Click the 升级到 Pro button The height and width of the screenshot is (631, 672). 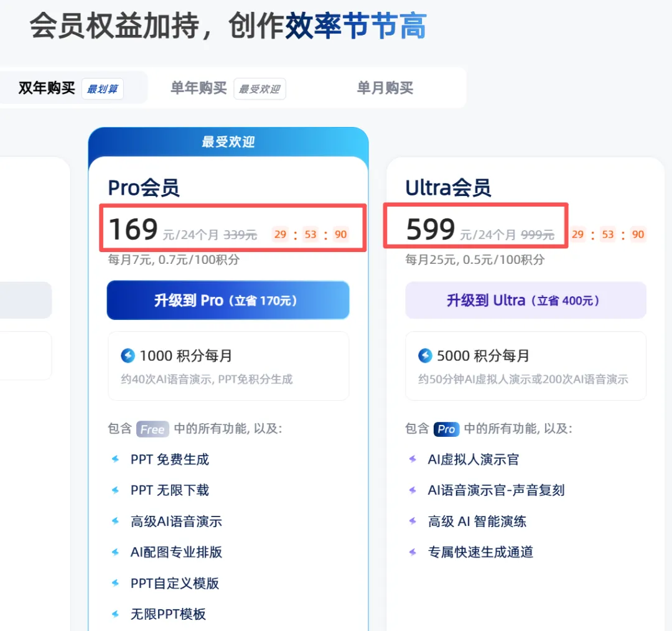click(x=228, y=300)
